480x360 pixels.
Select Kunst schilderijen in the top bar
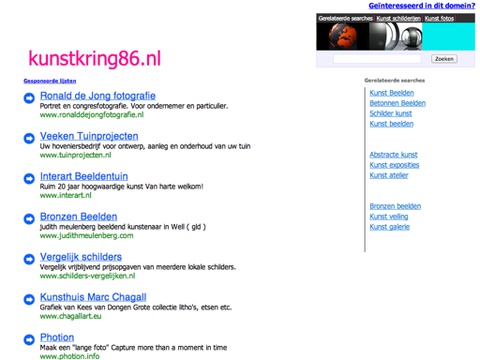399,18
